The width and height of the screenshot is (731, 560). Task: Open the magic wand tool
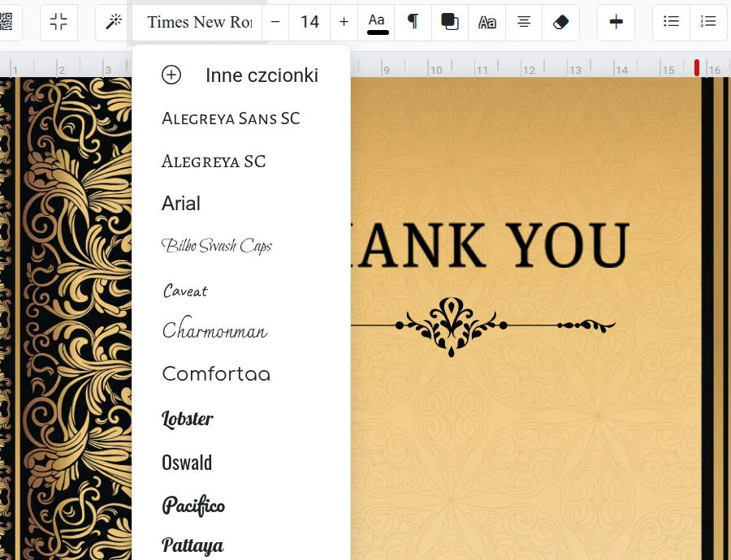(113, 22)
